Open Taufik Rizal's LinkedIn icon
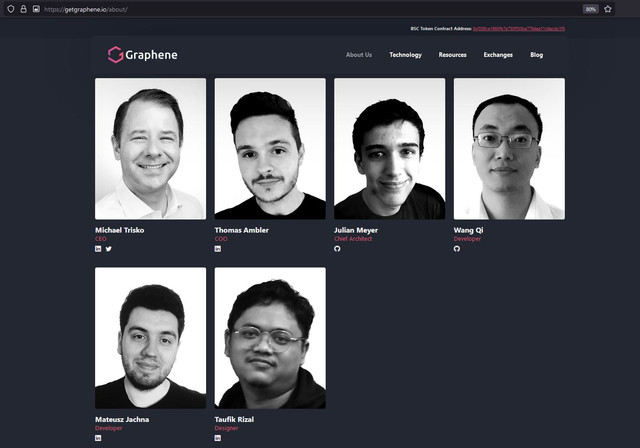 [x=218, y=438]
